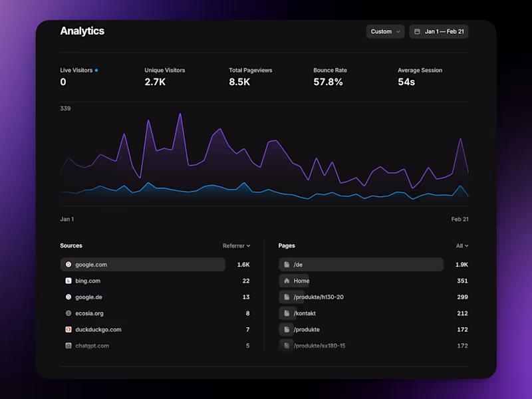Select the bing.com favicon icon
The width and height of the screenshot is (532, 399).
pos(68,281)
